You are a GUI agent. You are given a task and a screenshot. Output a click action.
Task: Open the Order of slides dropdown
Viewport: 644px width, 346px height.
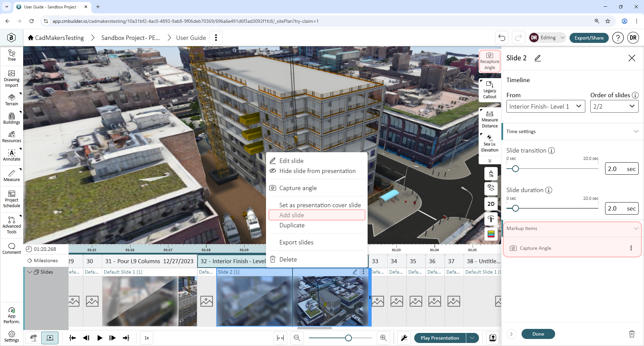[x=614, y=107]
